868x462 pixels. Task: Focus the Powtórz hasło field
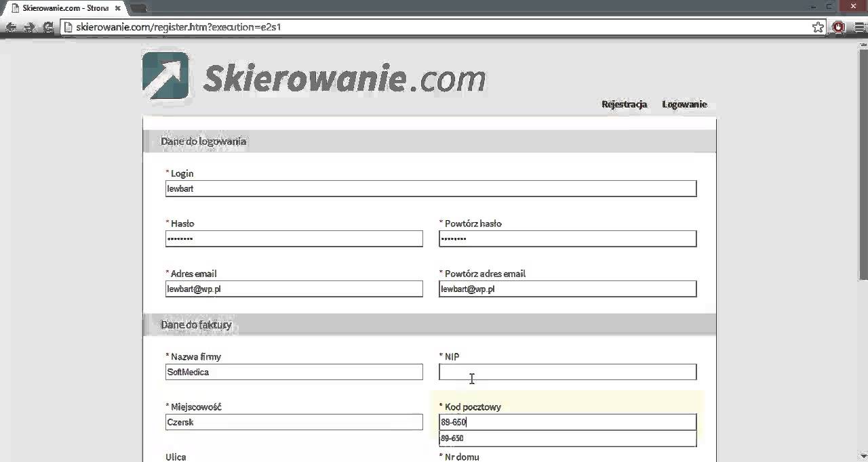point(568,238)
